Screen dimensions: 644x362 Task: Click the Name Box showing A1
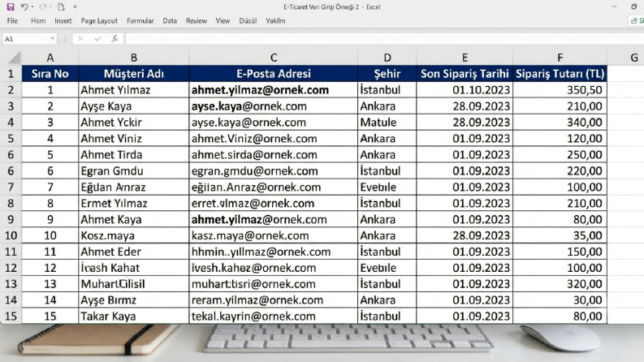tap(29, 39)
